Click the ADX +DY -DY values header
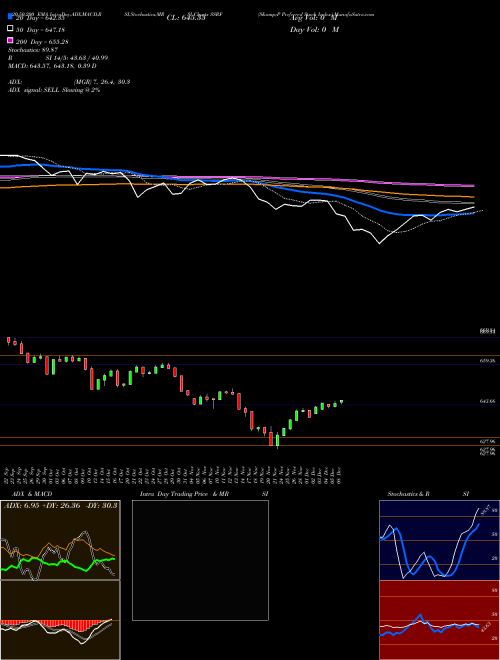The image size is (500, 660). (61, 505)
